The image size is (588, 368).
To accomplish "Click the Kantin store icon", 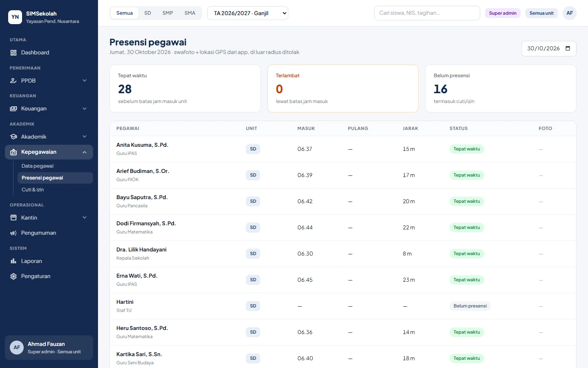I will coord(13,218).
